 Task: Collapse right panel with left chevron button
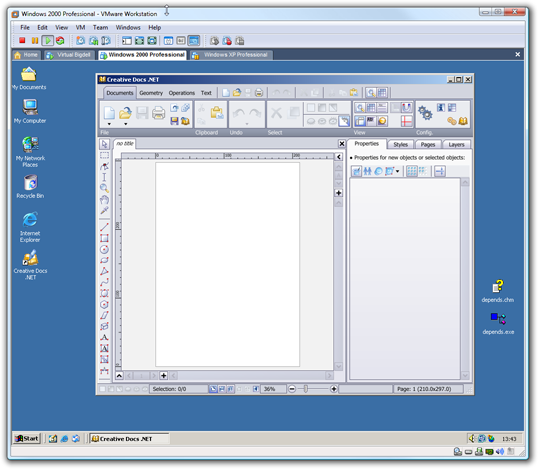(x=339, y=157)
